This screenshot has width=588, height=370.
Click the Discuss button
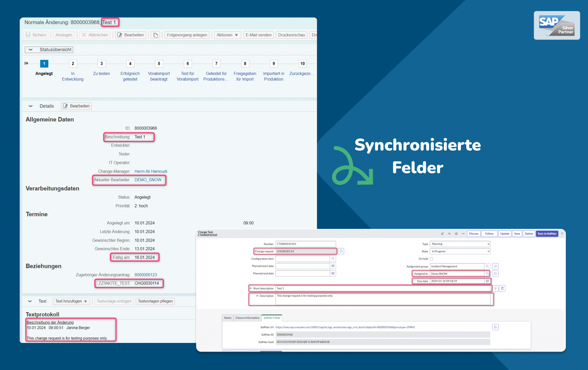click(474, 234)
